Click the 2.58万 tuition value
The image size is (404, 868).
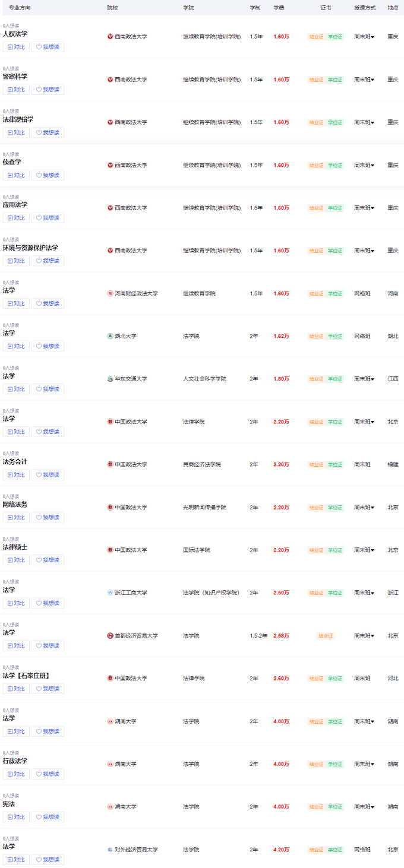(x=281, y=636)
